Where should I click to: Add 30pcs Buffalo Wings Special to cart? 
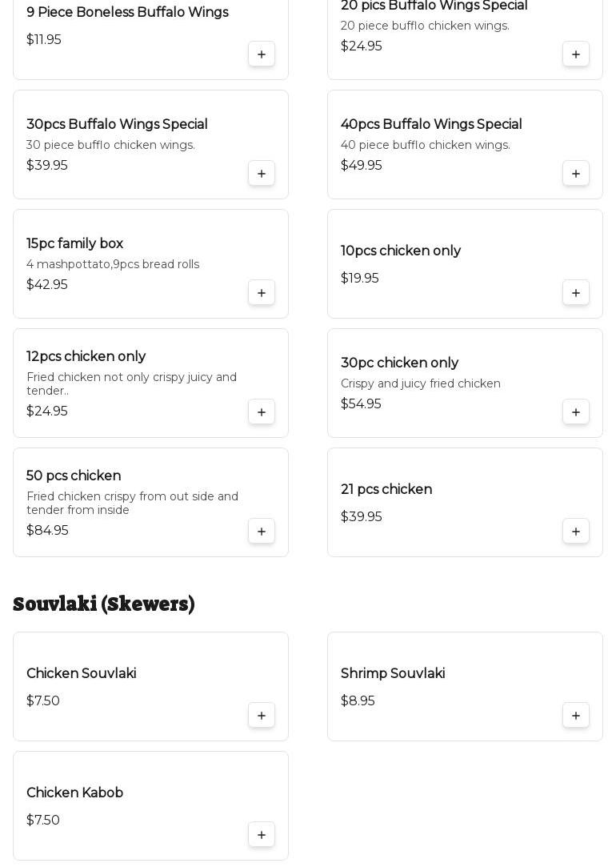262,174
